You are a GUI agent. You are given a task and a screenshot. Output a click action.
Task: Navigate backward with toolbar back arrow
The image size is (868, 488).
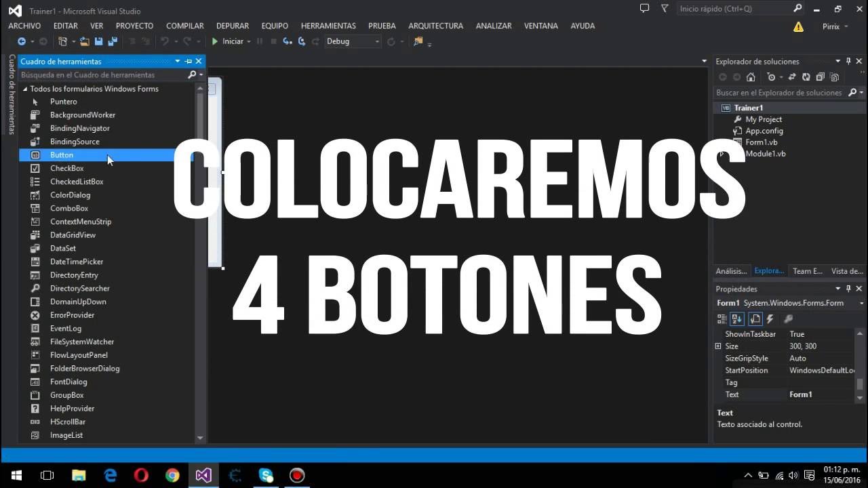(x=22, y=41)
